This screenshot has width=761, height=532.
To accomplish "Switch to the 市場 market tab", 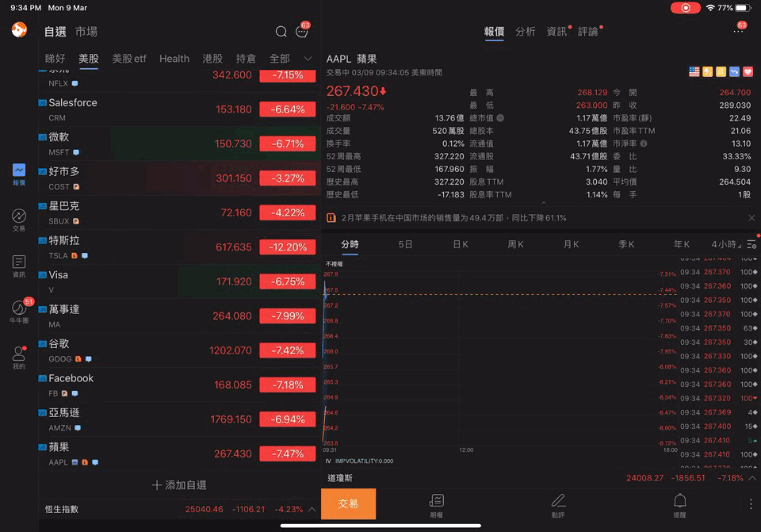I will [86, 32].
